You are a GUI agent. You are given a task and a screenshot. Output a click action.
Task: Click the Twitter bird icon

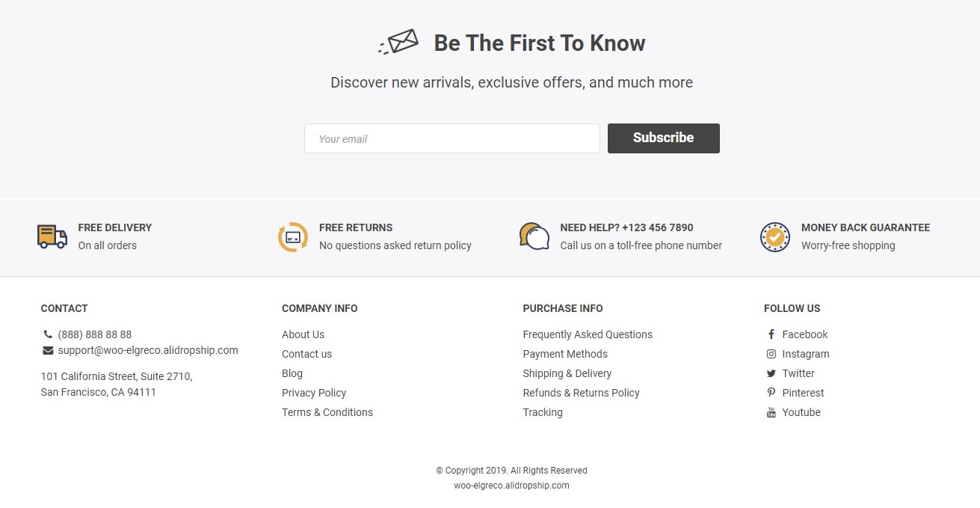pyautogui.click(x=771, y=373)
